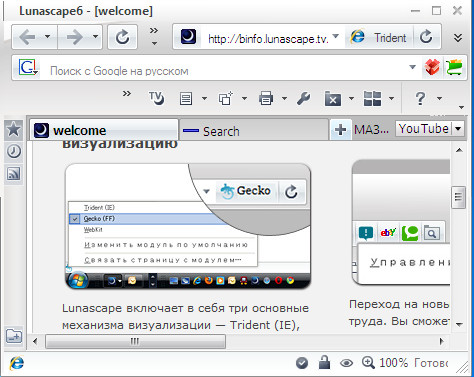Open the search box dropdown arrow
Screen dimensions: 474x377
point(412,67)
